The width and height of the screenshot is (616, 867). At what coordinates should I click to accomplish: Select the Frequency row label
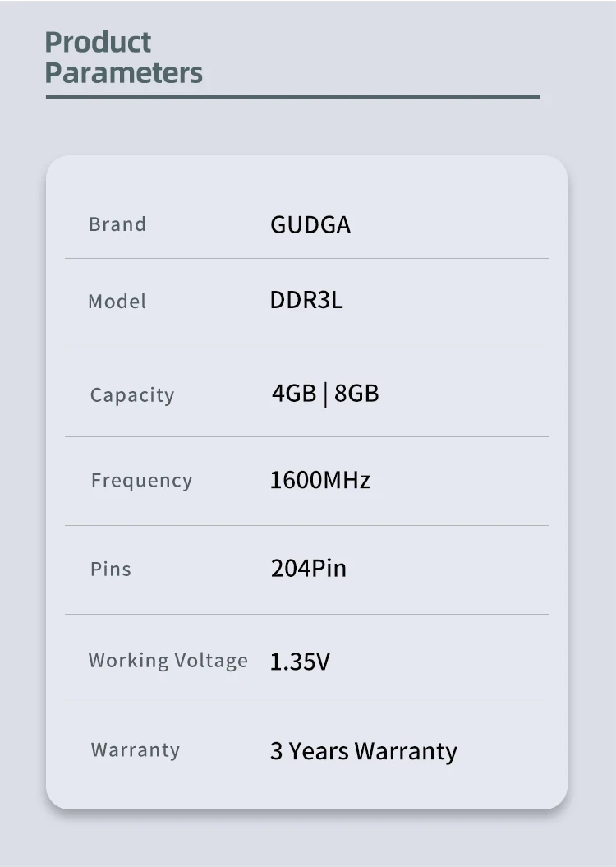coord(141,481)
